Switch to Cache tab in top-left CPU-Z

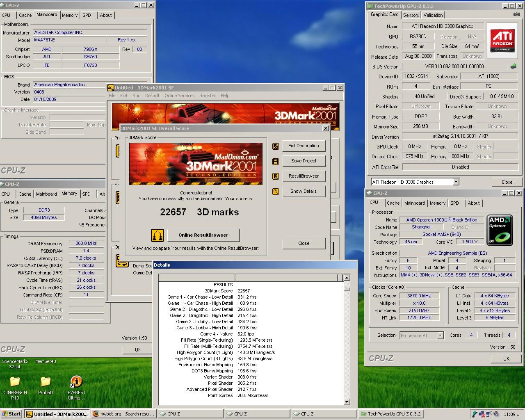25,15
